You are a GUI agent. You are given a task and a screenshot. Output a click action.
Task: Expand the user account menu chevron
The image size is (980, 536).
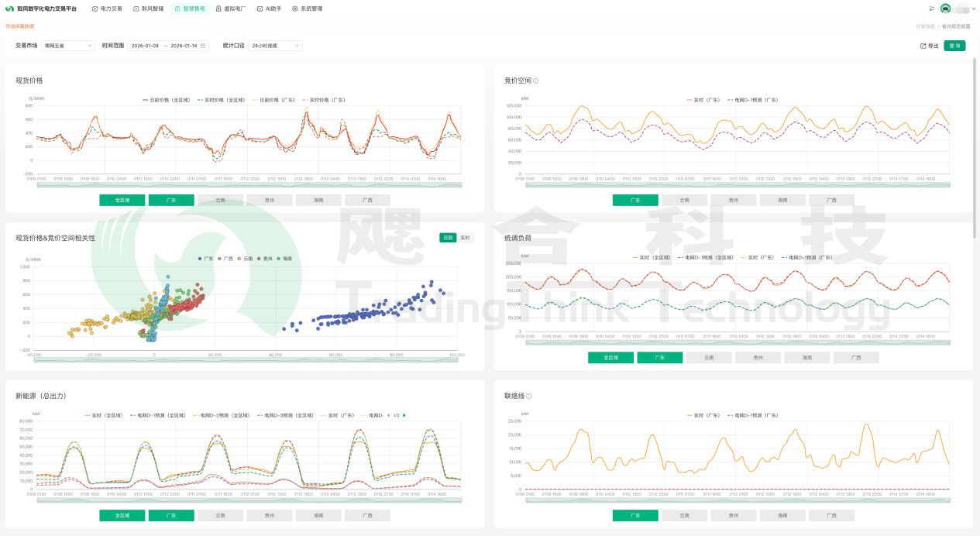[973, 9]
